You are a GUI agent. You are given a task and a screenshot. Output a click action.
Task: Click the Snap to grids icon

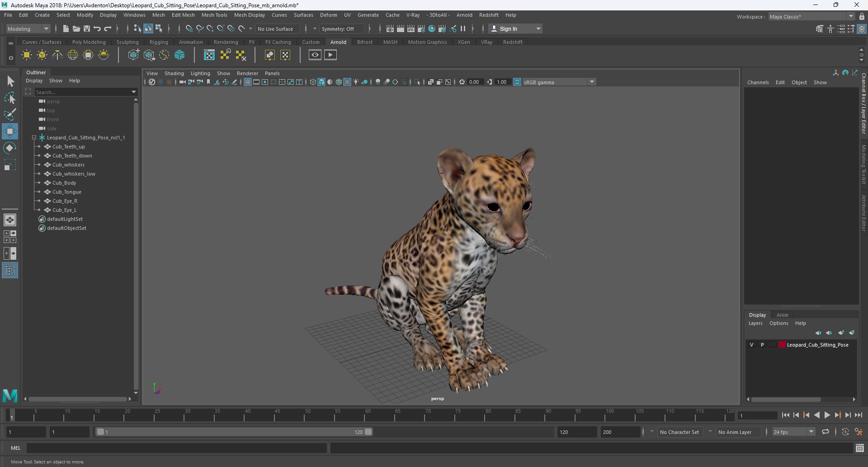[189, 29]
